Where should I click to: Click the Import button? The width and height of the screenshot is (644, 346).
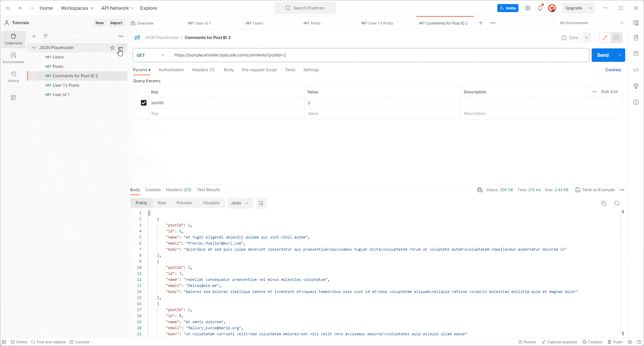pos(116,23)
